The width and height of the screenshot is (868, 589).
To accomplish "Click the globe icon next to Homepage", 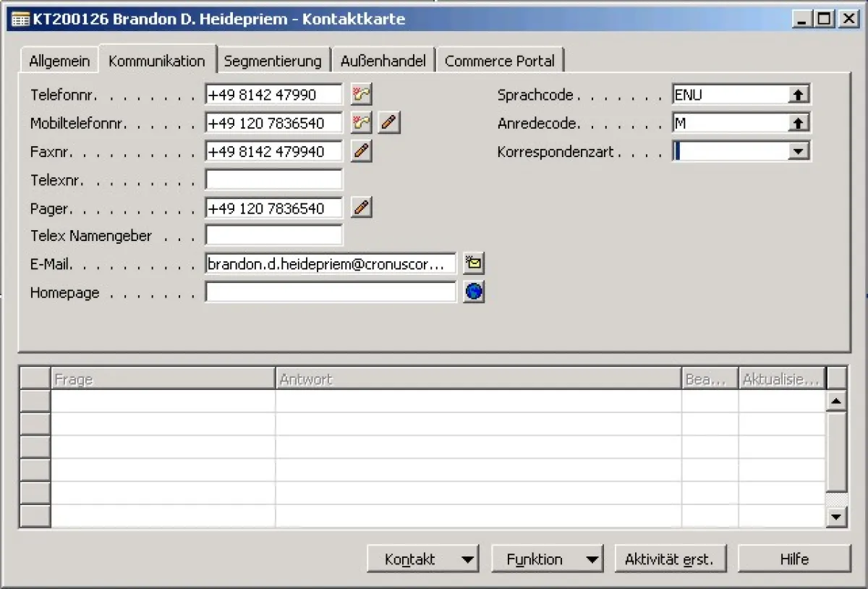I will pyautogui.click(x=474, y=291).
